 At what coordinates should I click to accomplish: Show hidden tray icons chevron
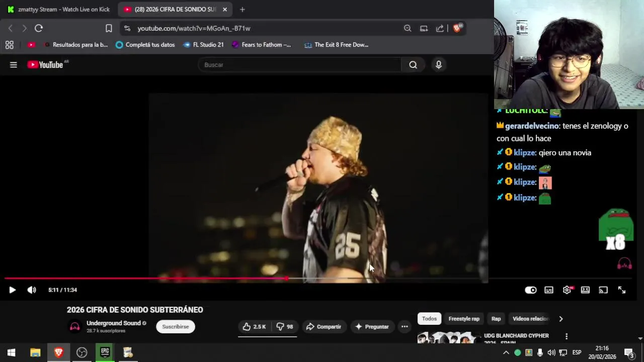[506, 352]
